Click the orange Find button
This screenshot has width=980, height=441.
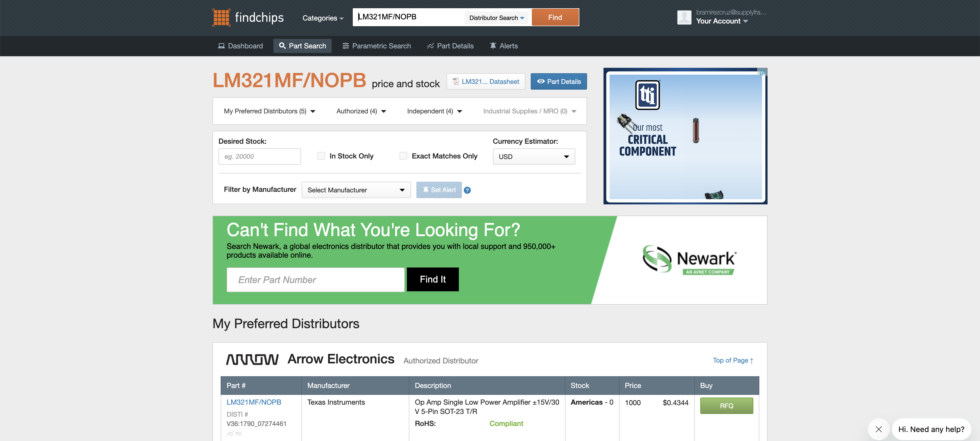(555, 17)
